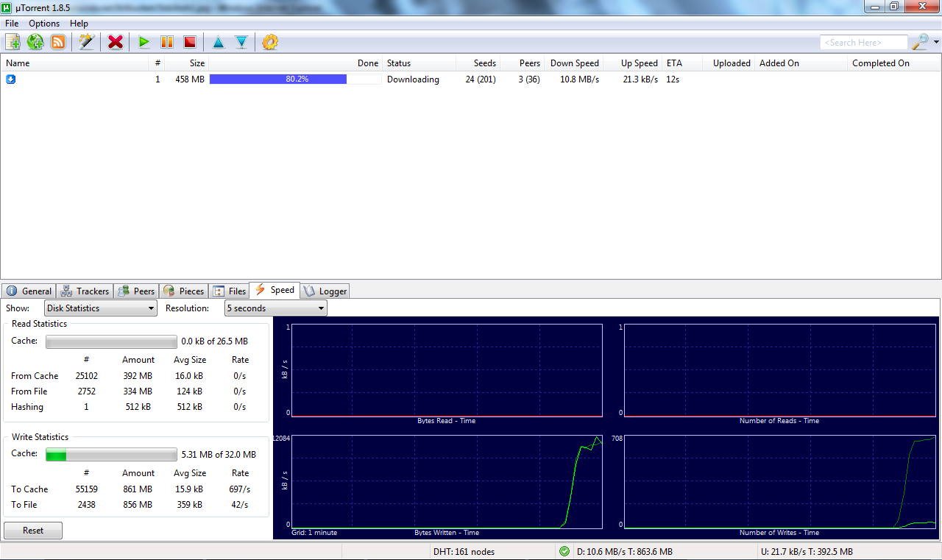The width and height of the screenshot is (942, 560).
Task: Expand the search engine dropdown arrow
Action: coord(936,42)
